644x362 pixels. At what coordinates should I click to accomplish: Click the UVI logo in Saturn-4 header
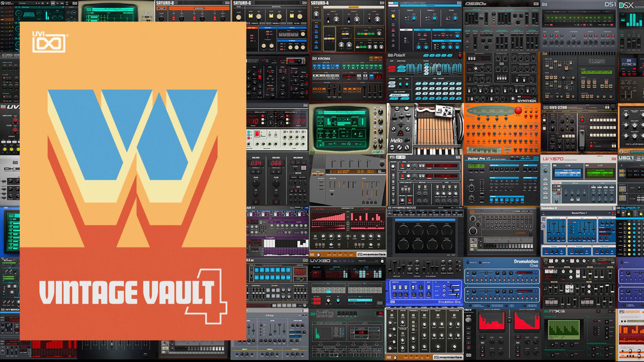coord(382,3)
